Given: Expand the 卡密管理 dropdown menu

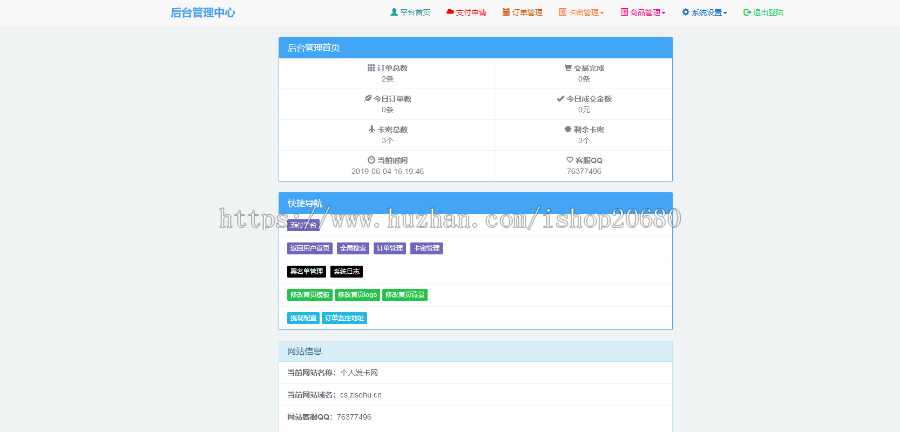Looking at the screenshot, I should pyautogui.click(x=581, y=13).
